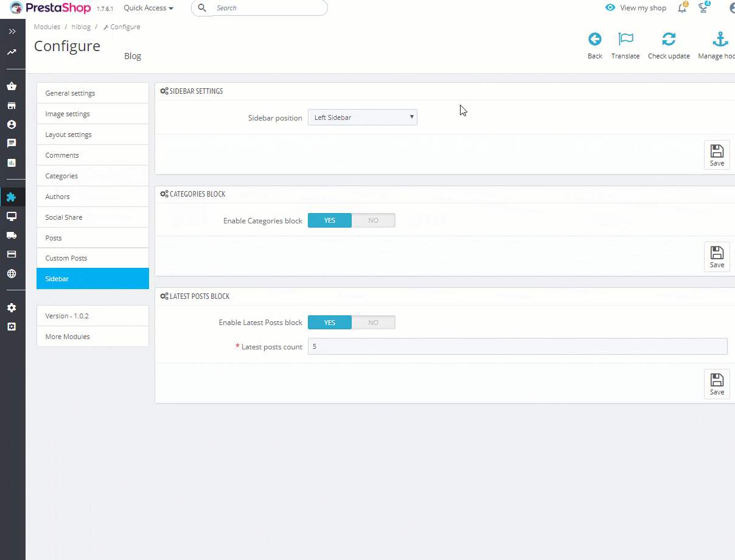Click the Sidebar position label

point(275,118)
